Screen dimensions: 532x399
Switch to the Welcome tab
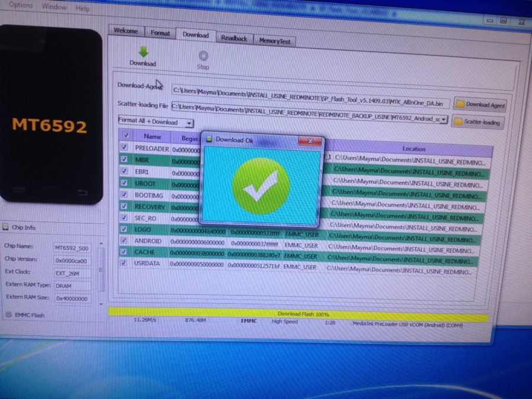(x=126, y=31)
